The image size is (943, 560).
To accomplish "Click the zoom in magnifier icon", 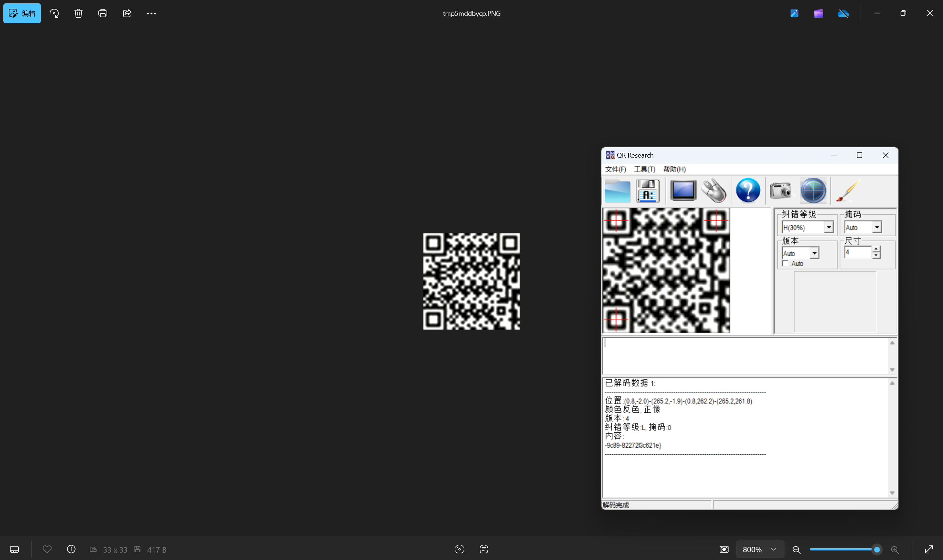I will (895, 550).
